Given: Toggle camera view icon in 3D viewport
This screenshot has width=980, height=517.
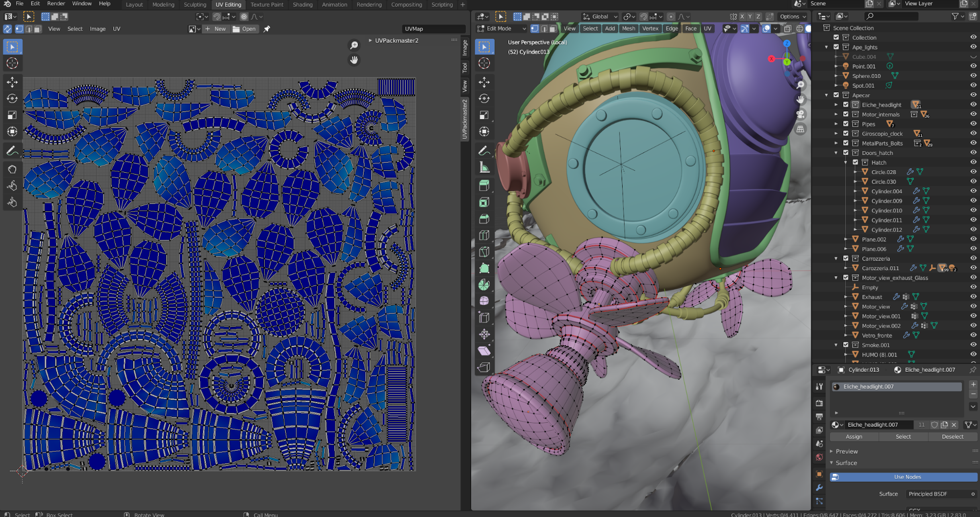Looking at the screenshot, I should coord(800,114).
